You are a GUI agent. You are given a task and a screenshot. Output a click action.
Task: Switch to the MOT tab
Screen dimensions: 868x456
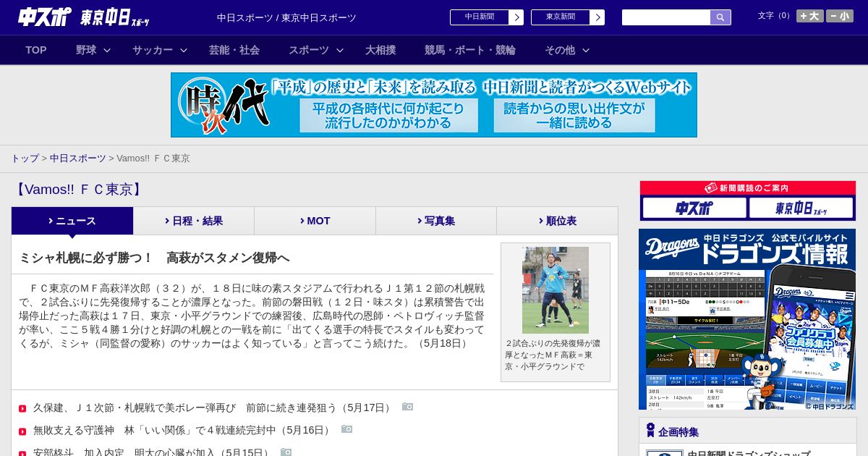[315, 221]
